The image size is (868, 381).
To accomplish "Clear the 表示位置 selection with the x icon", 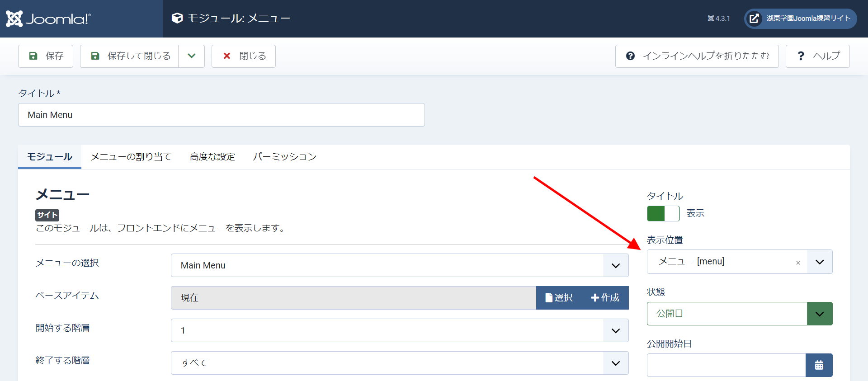I will point(798,263).
